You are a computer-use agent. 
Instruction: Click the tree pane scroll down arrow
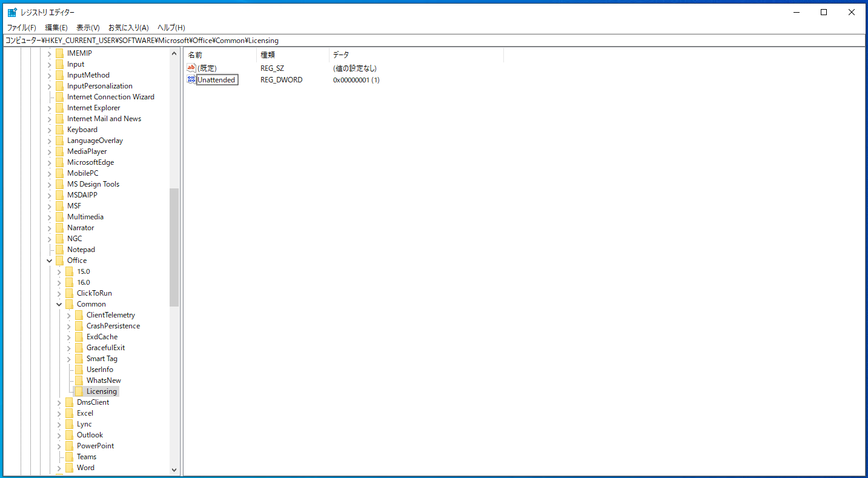click(174, 470)
